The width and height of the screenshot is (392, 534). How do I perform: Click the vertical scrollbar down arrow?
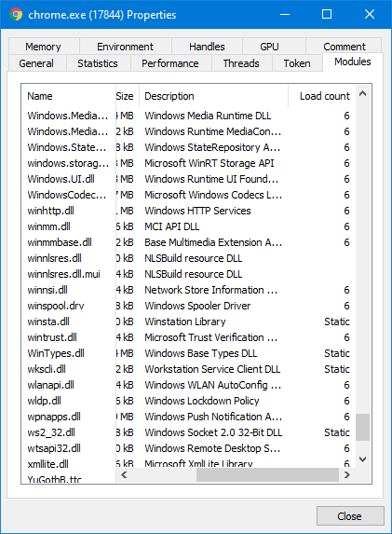tap(363, 459)
